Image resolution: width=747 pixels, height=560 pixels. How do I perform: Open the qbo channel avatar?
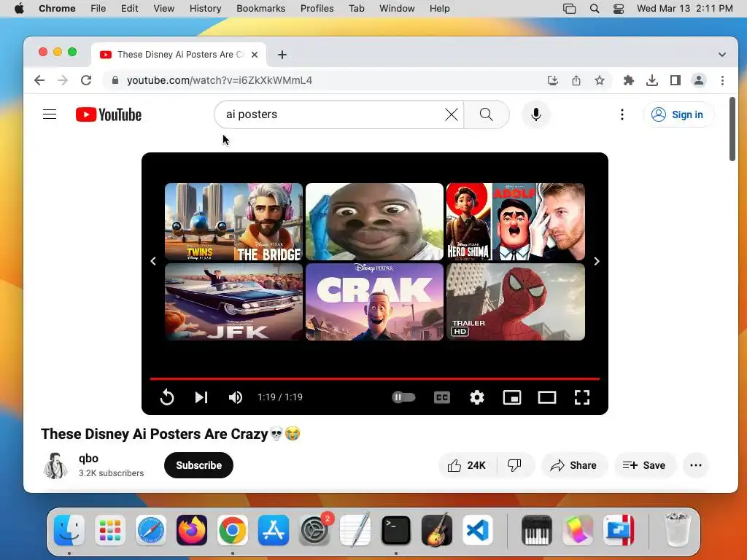point(55,465)
